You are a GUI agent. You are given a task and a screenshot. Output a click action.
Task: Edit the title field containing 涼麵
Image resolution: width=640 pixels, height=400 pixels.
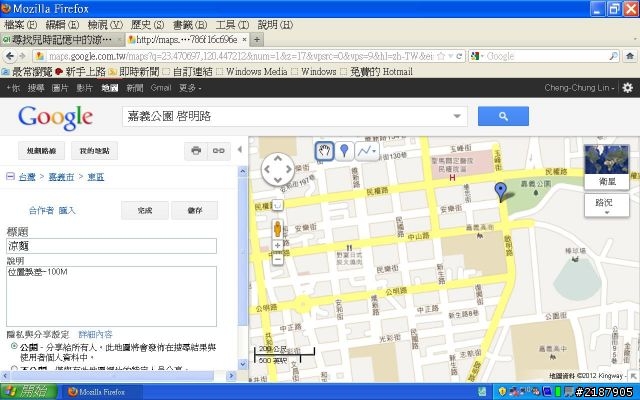click(111, 246)
